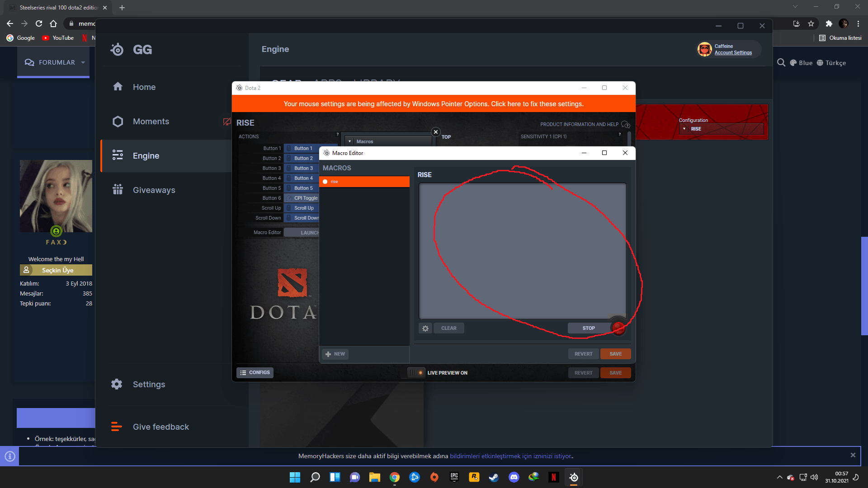Click system tray volume icon
Screen dimensions: 868x488
814,477
